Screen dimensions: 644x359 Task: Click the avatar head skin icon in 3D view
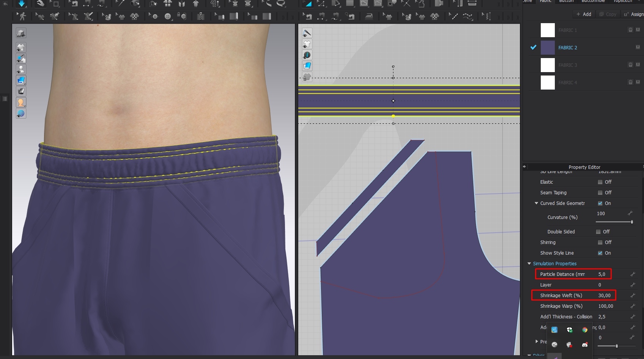21,102
